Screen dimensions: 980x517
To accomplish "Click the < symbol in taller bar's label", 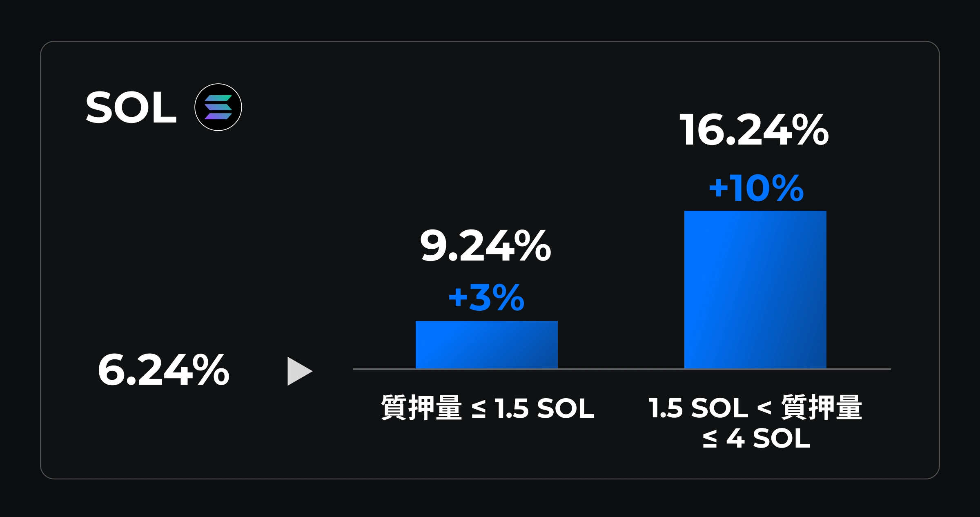I will pyautogui.click(x=764, y=408).
